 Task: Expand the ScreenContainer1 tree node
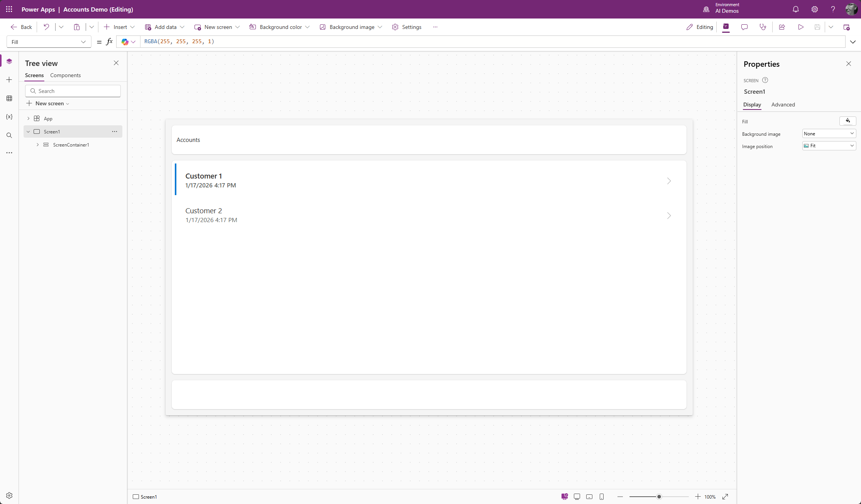tap(37, 145)
